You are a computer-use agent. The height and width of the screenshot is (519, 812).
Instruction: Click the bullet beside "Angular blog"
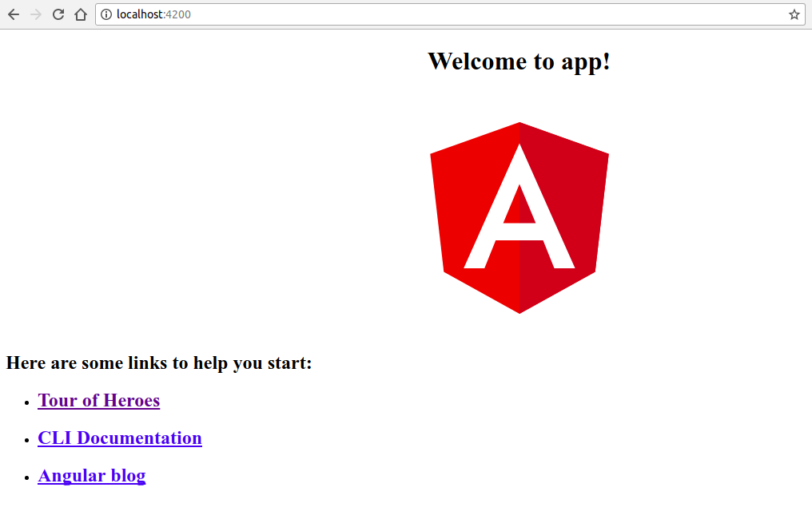click(x=27, y=477)
